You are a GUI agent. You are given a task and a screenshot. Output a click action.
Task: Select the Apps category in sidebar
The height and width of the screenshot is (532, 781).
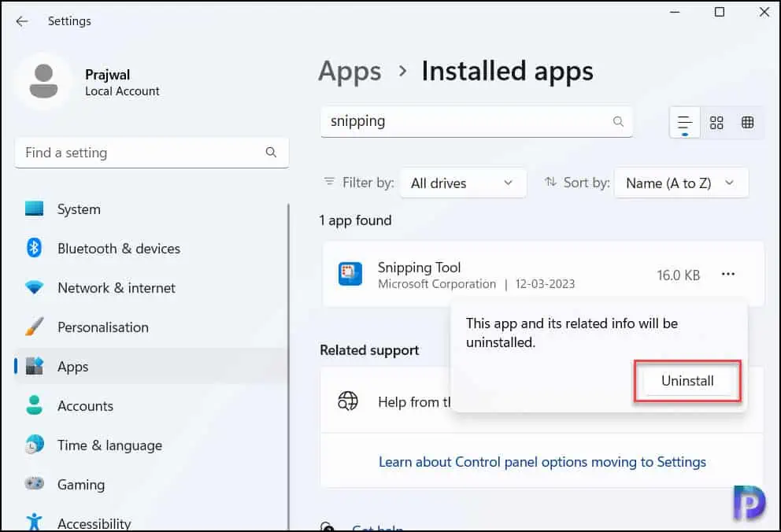tap(151, 366)
